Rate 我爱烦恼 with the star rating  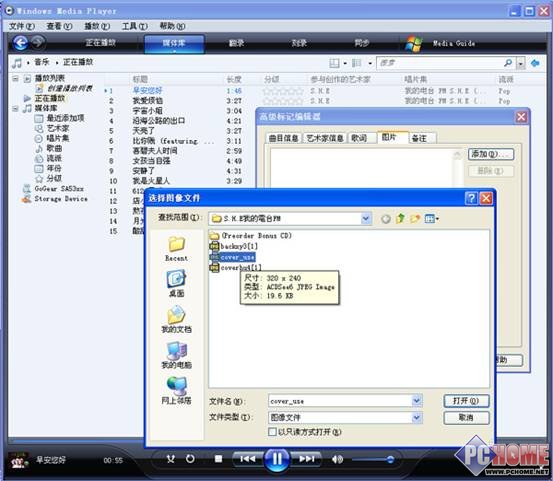pyautogui.click(x=283, y=102)
